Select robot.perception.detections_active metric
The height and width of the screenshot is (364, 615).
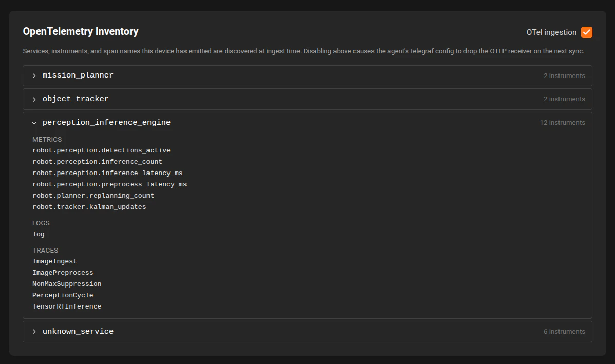pyautogui.click(x=101, y=150)
